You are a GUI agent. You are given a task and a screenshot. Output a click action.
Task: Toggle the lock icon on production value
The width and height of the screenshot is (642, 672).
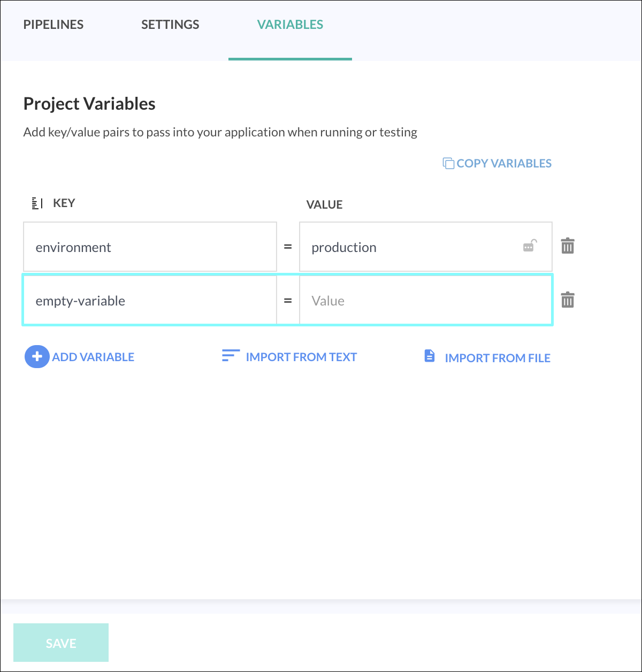pyautogui.click(x=529, y=246)
